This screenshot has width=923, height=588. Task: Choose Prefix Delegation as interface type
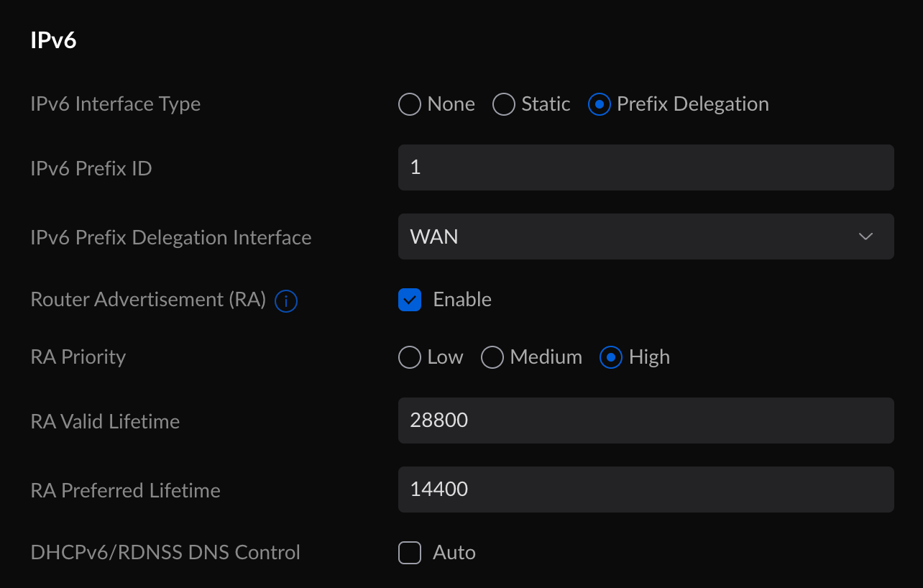point(600,104)
